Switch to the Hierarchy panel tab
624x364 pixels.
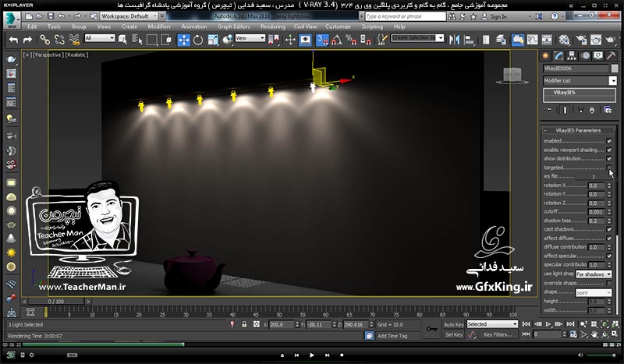tap(572, 56)
